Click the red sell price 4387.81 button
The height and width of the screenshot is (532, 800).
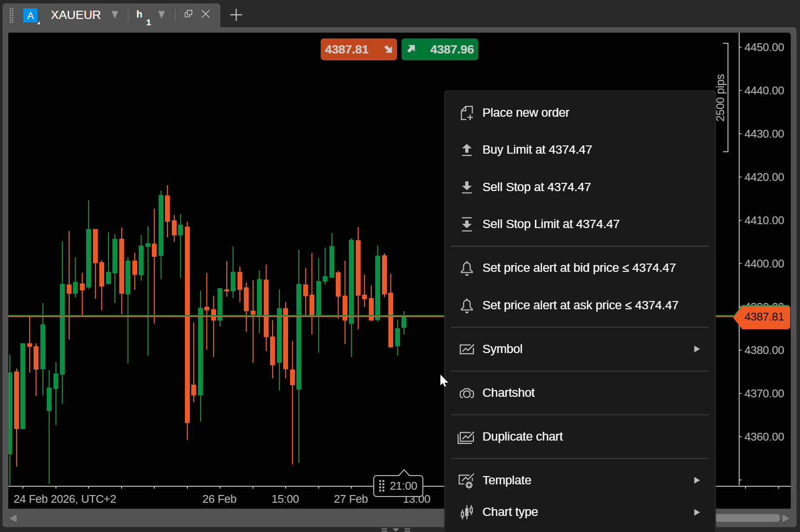point(359,49)
